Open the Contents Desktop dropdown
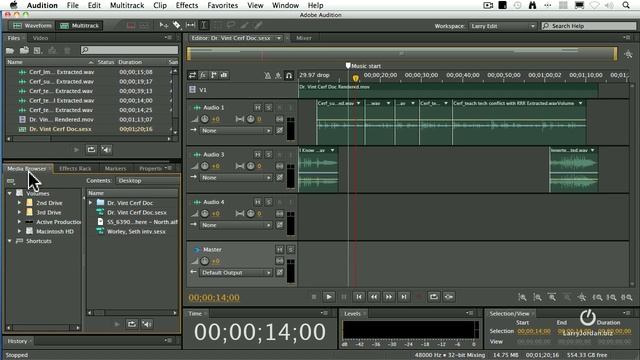This screenshot has height=360, width=640. point(147,180)
